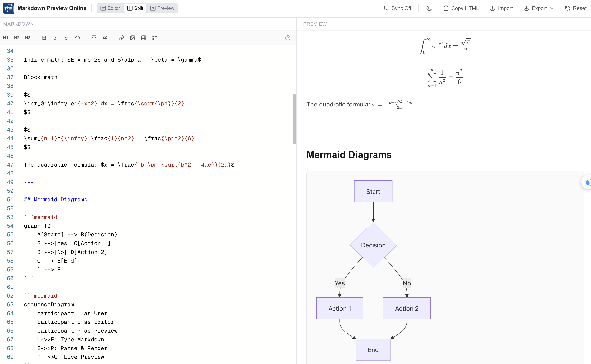This screenshot has width=591, height=364.
Task: Toggle bold formatting
Action: tap(44, 38)
